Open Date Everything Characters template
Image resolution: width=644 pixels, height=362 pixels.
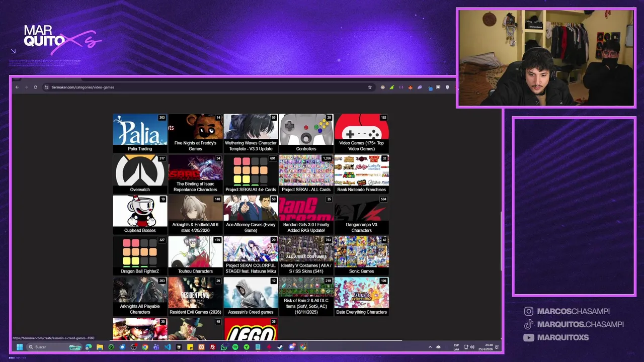click(361, 296)
